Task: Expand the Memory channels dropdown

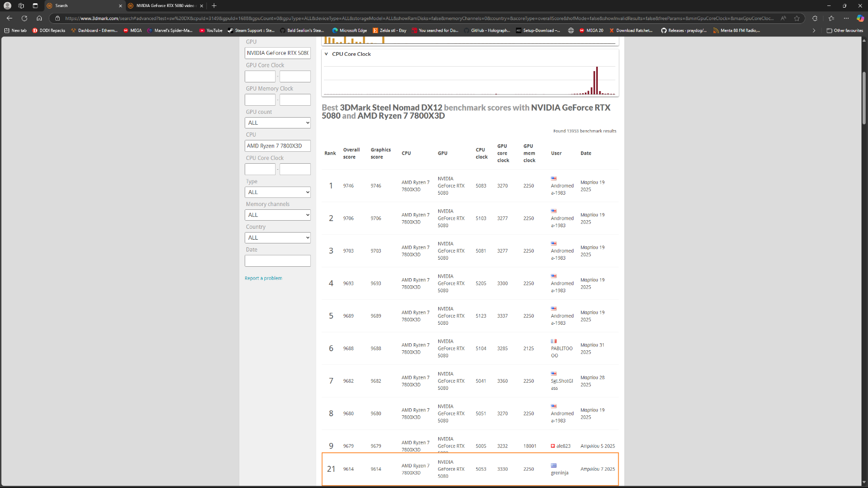Action: [277, 215]
